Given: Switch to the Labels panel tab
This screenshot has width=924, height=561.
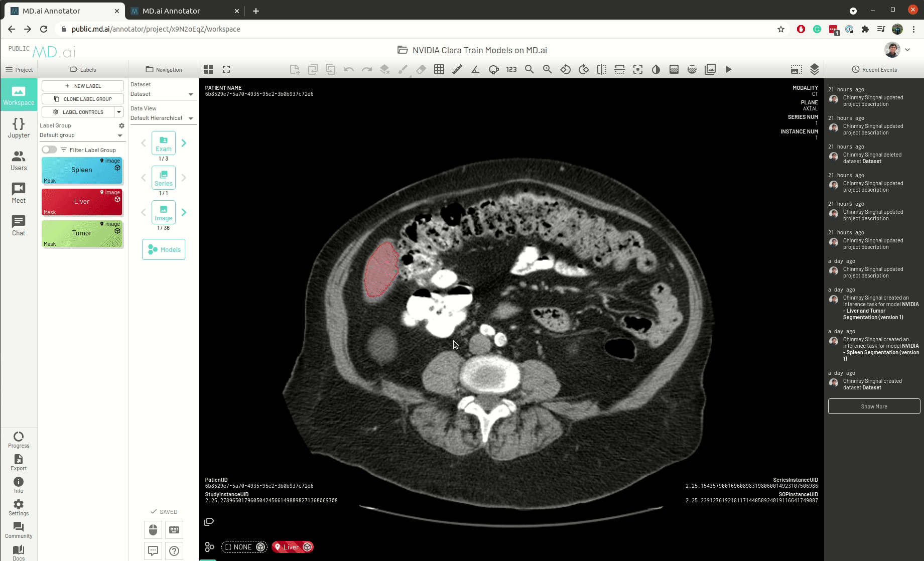Looking at the screenshot, I should pyautogui.click(x=83, y=70).
